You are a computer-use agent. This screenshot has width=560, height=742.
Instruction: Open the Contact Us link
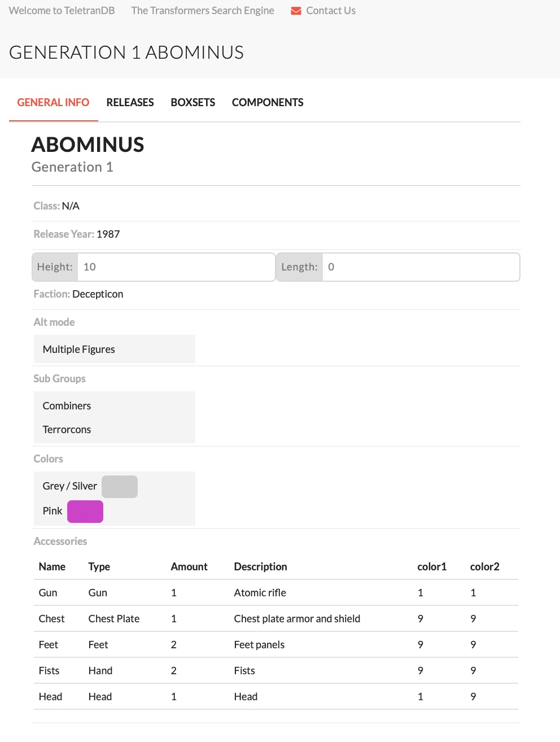click(x=330, y=11)
